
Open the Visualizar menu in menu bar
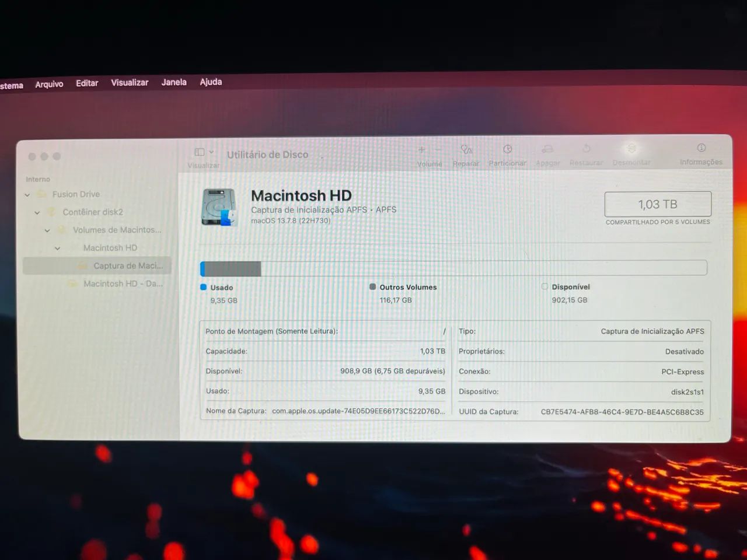130,83
